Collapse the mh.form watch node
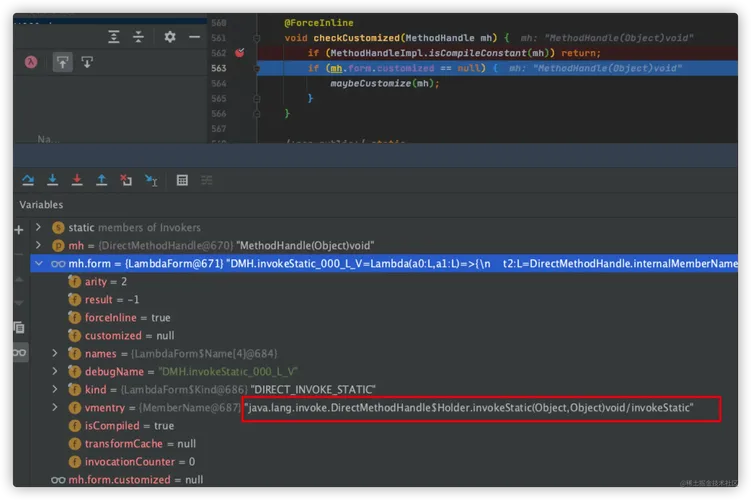Viewport: 751px width, 500px height. [x=39, y=263]
